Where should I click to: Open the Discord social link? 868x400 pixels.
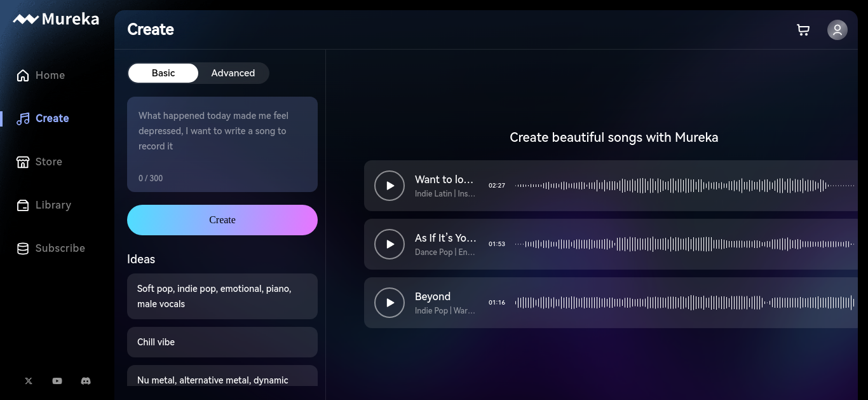click(x=86, y=381)
